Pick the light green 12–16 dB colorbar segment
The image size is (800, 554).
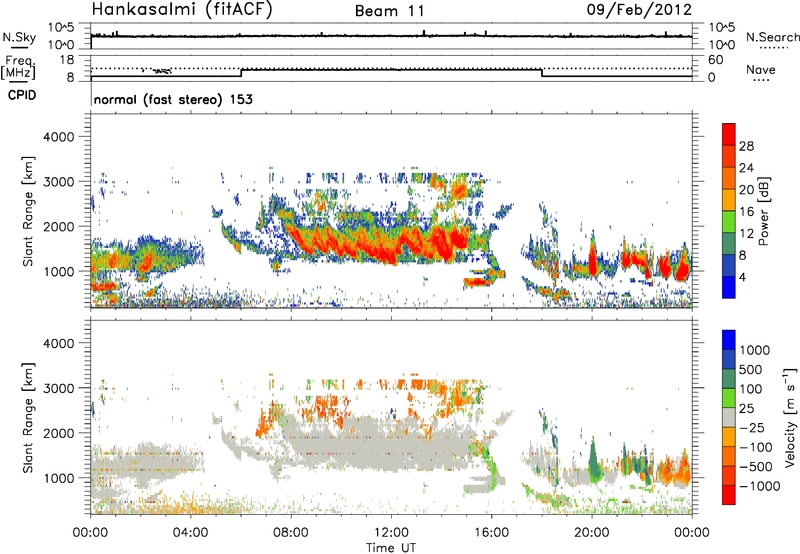pos(729,221)
